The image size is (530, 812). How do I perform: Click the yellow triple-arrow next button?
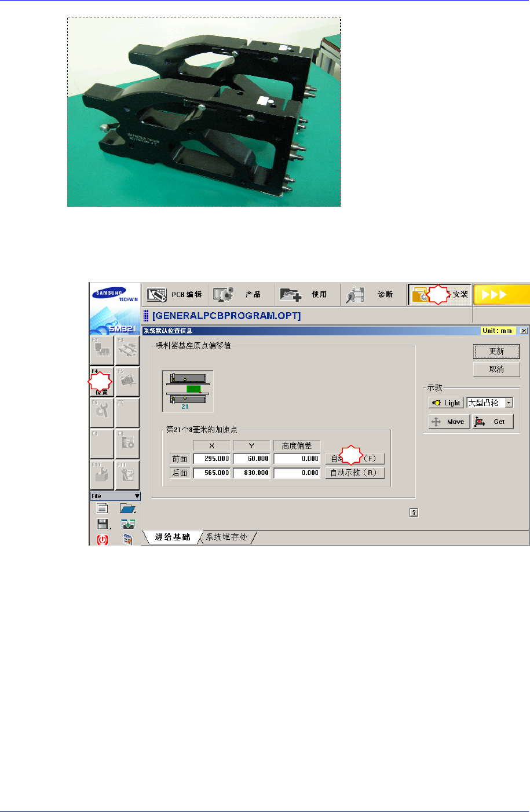pyautogui.click(x=502, y=294)
